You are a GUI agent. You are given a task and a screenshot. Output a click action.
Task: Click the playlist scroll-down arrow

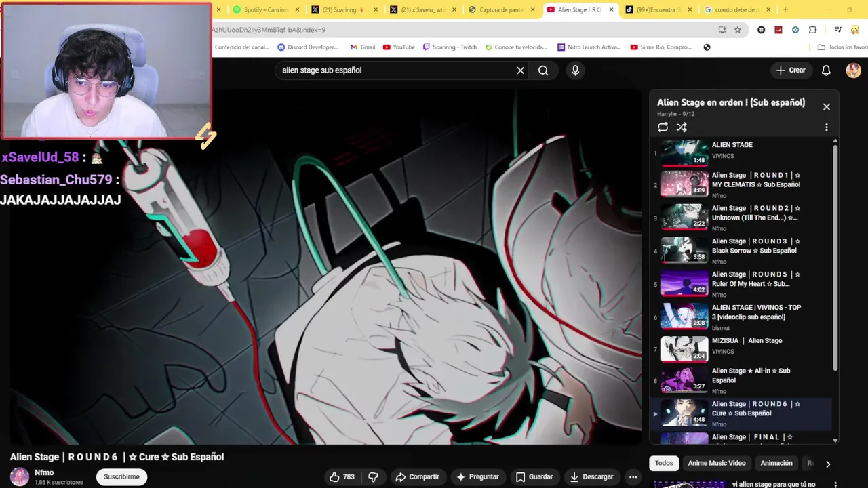[835, 441]
